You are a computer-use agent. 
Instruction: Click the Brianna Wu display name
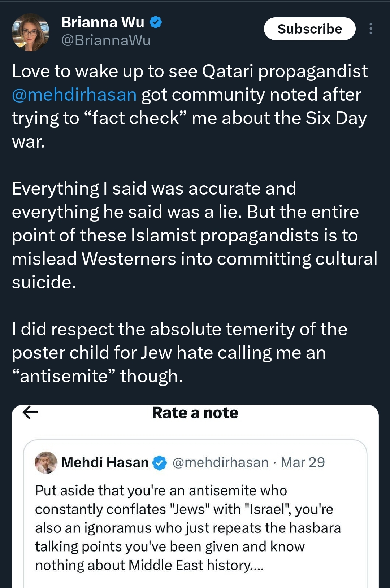pyautogui.click(x=103, y=22)
